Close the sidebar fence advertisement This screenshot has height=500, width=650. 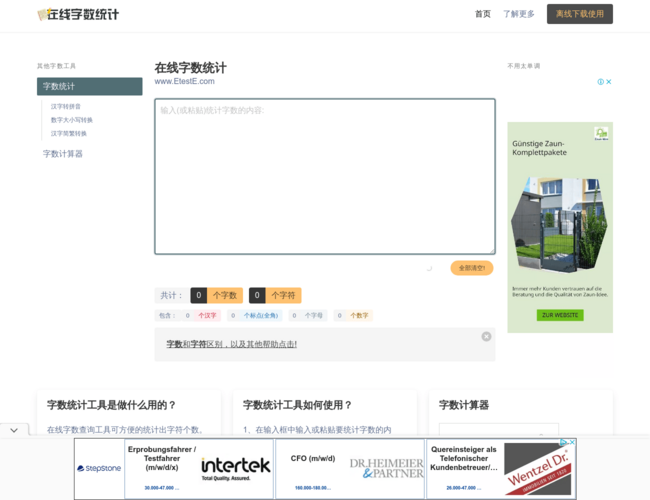point(608,82)
